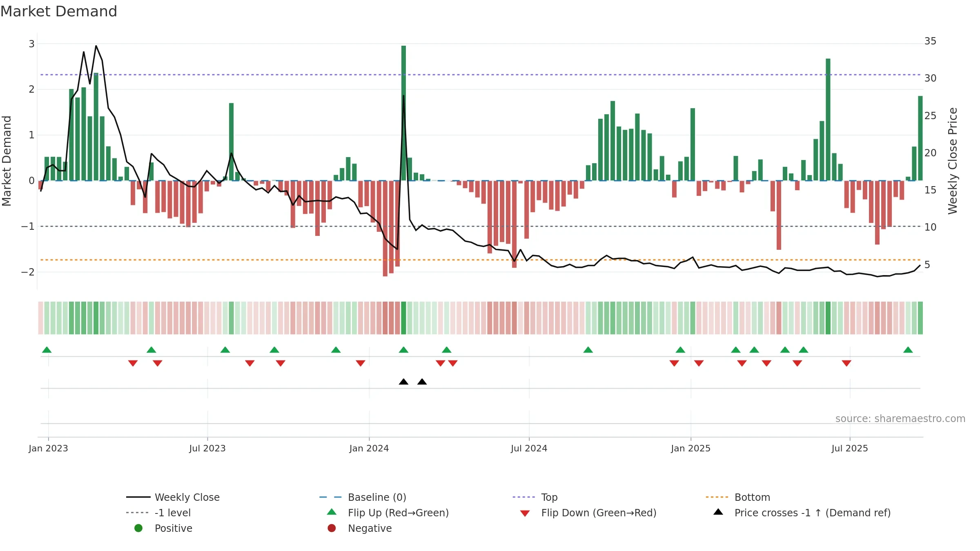Click the Jul 2024 x-axis label
The image size is (980, 551).
coord(529,448)
